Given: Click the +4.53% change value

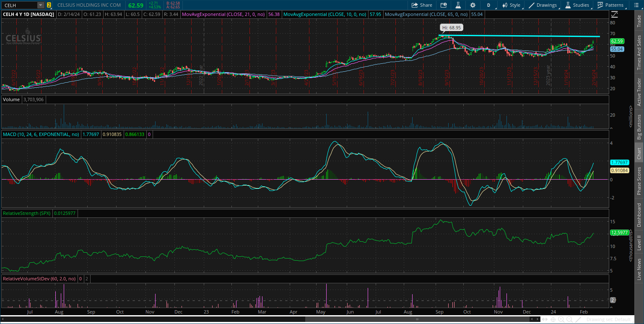Looking at the screenshot, I should point(155,7).
